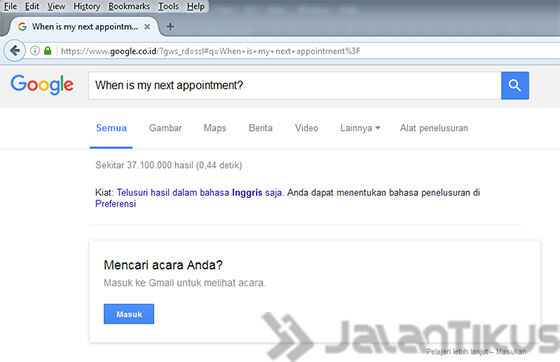This screenshot has height=362, width=560.
Task: Switch to the Maps tab
Action: click(x=215, y=128)
